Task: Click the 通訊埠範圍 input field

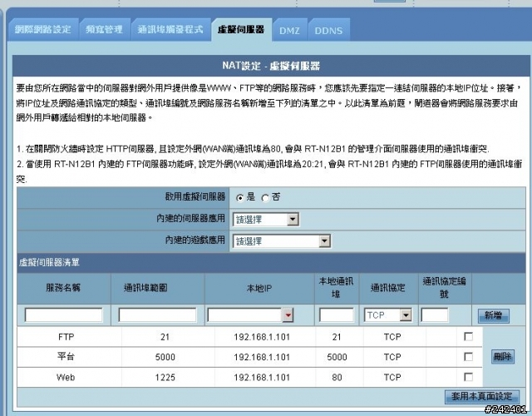Action: point(157,314)
